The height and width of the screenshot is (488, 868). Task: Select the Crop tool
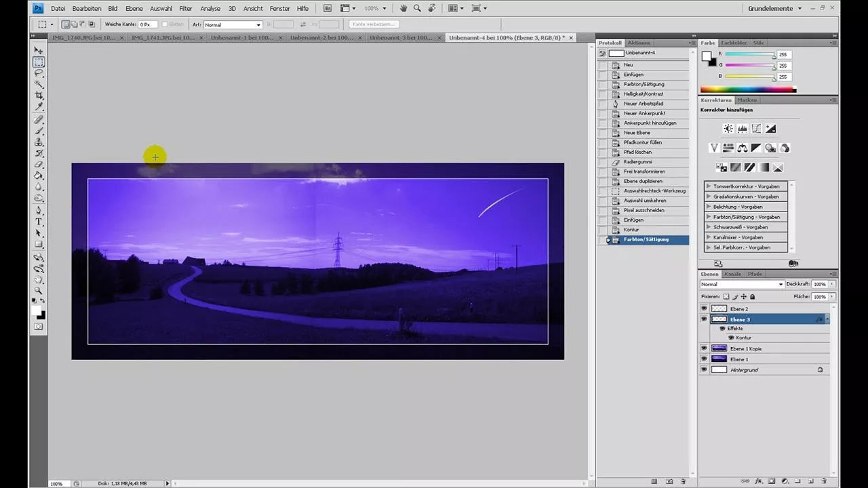pos(39,96)
